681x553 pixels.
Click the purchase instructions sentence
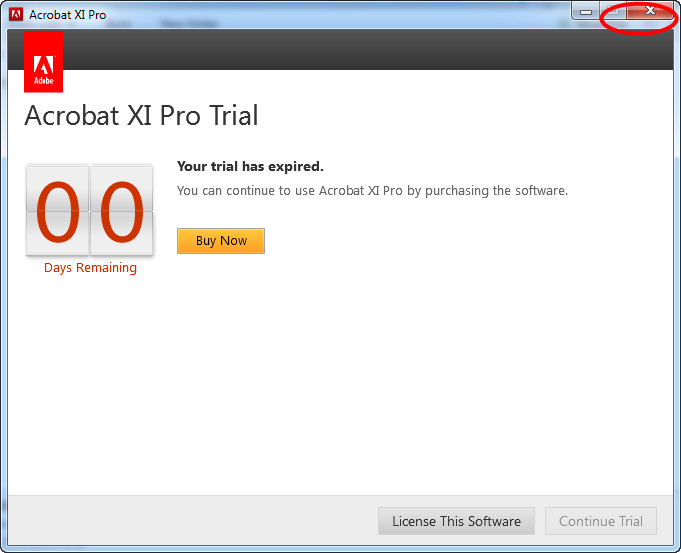click(x=372, y=190)
